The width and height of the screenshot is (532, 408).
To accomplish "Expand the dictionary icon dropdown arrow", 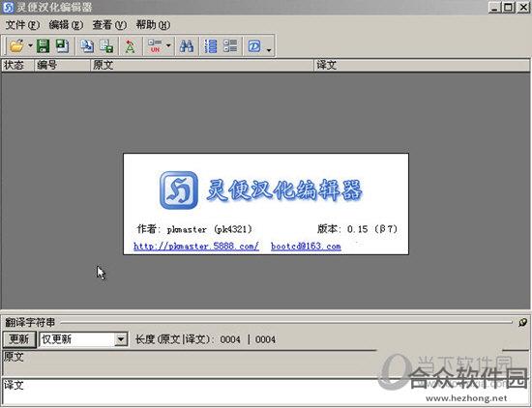I will pos(269,50).
